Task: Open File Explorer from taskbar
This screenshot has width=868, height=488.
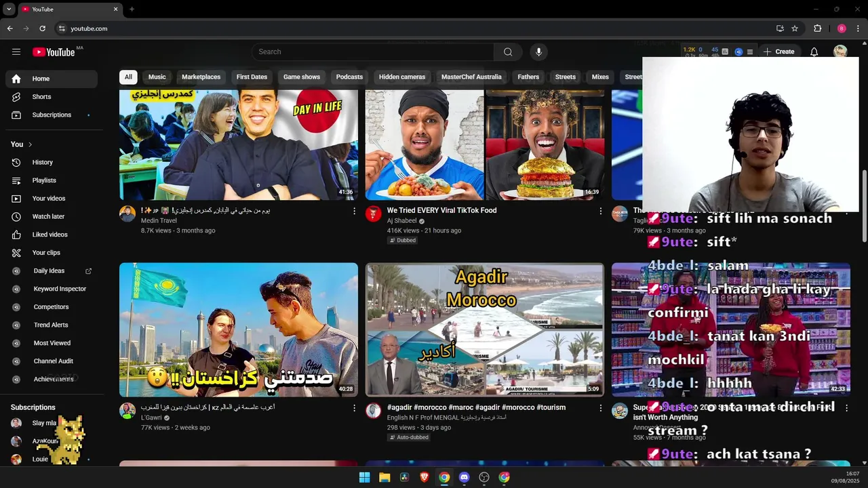Action: point(384,477)
